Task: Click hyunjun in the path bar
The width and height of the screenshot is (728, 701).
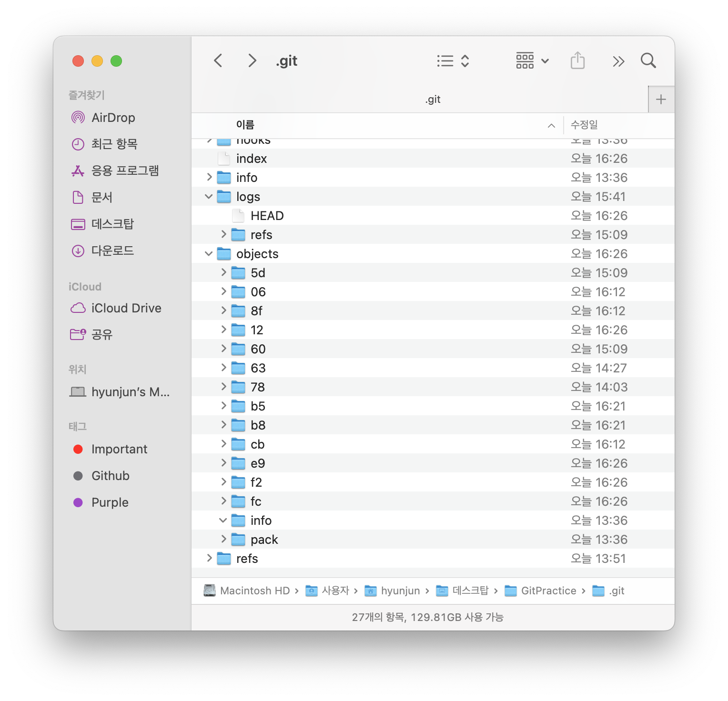Action: pyautogui.click(x=393, y=591)
